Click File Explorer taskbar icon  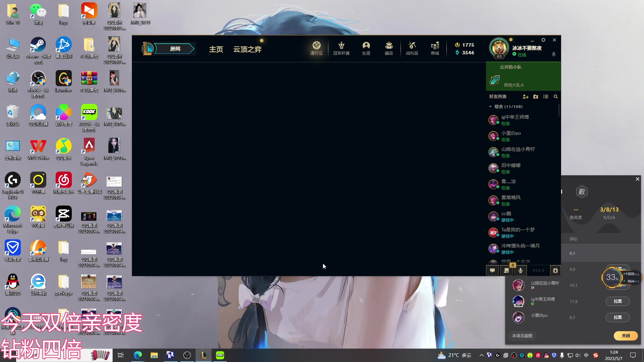click(x=154, y=355)
